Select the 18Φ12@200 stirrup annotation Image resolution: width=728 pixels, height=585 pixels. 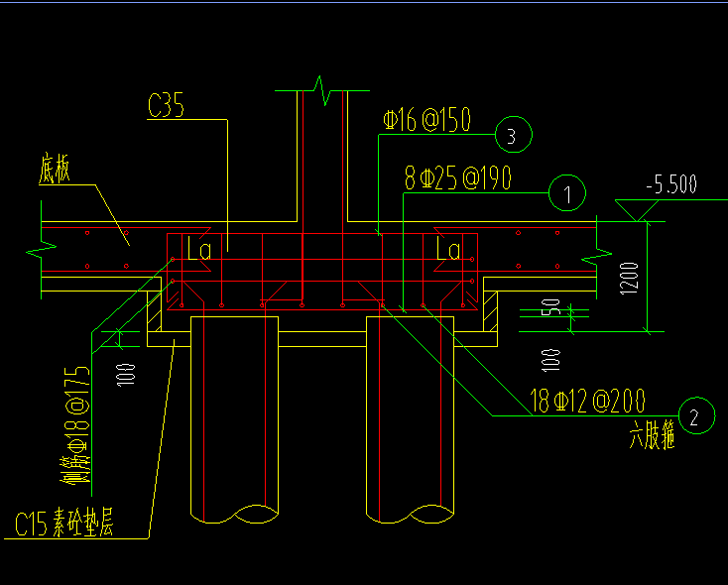(587, 401)
